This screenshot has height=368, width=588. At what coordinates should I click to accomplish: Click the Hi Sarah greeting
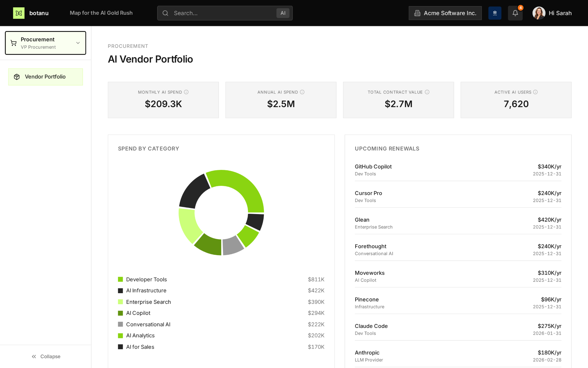click(560, 13)
